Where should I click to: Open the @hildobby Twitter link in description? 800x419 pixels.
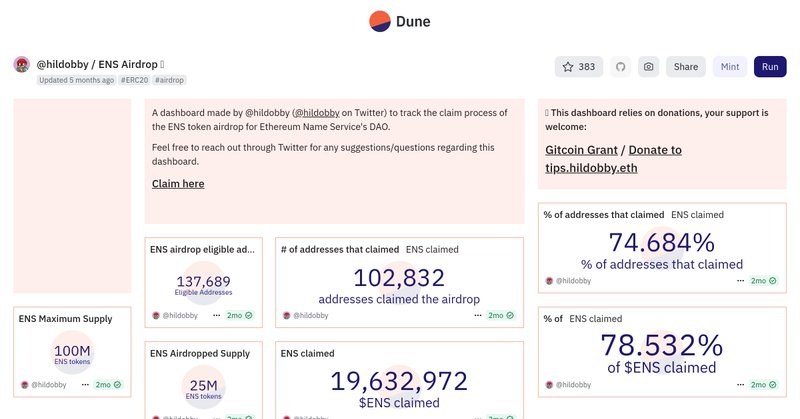pyautogui.click(x=317, y=113)
